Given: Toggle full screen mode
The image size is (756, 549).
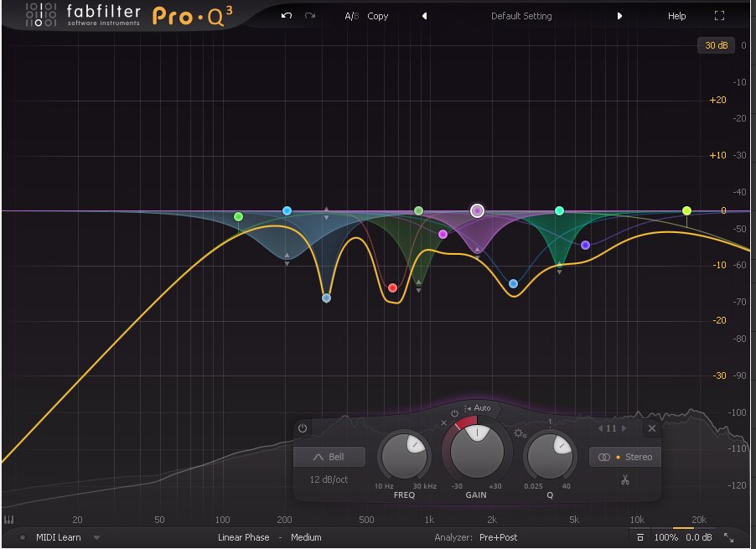Looking at the screenshot, I should (x=719, y=16).
